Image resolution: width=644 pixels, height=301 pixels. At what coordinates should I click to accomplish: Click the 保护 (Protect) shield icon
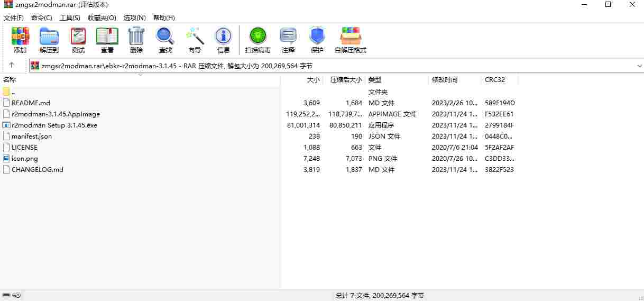click(317, 37)
